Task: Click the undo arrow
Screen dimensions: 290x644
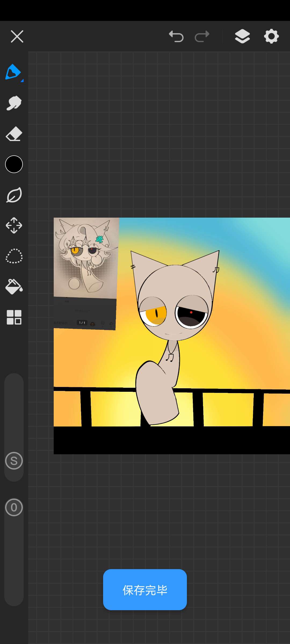Action: click(x=176, y=36)
